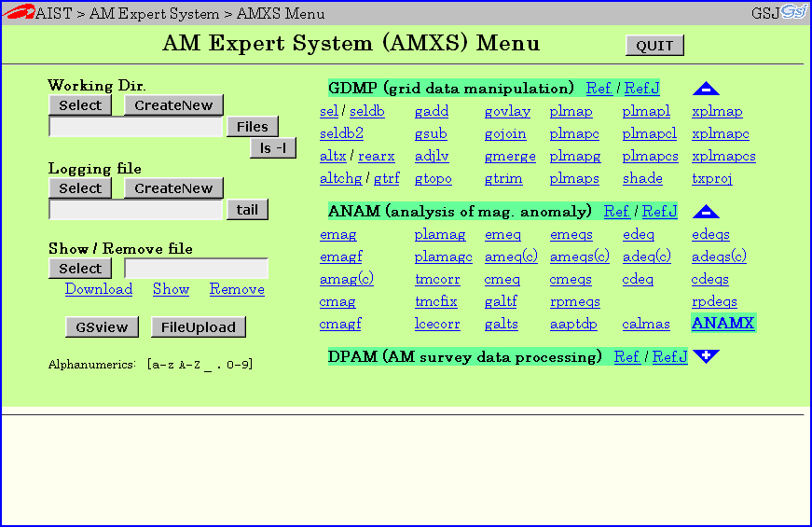The width and height of the screenshot is (812, 527).
Task: Open the xplmap command link
Action: (x=717, y=111)
